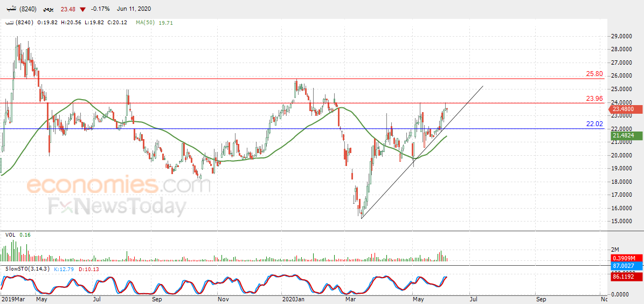Click the date Jun 11, 2020
The width and height of the screenshot is (644, 304).
tap(134, 10)
